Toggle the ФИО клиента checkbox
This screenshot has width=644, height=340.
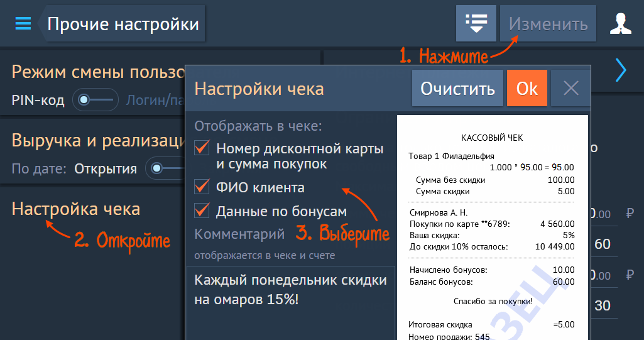(202, 187)
